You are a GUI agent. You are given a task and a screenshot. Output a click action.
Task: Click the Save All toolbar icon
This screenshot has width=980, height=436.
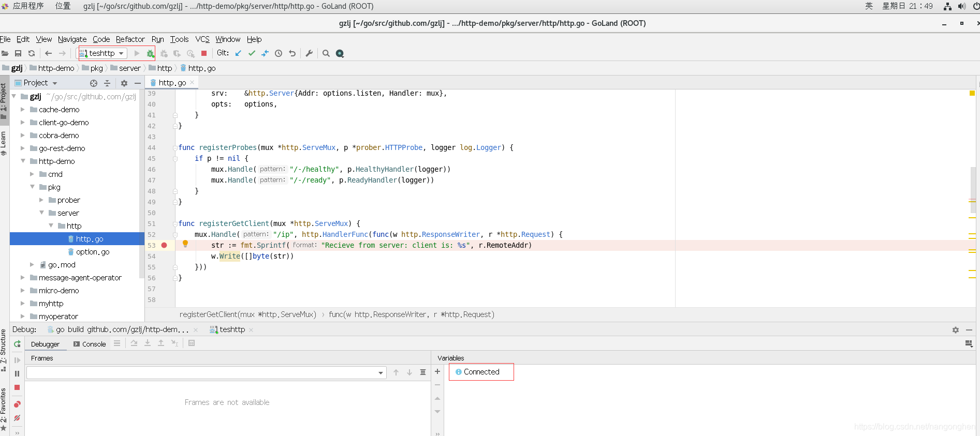click(18, 53)
